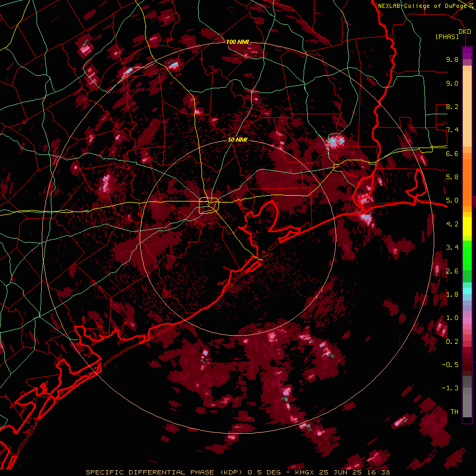This screenshot has width=476, height=476.
Task: Click the 5.8 value on color scale
Action: pos(452,177)
